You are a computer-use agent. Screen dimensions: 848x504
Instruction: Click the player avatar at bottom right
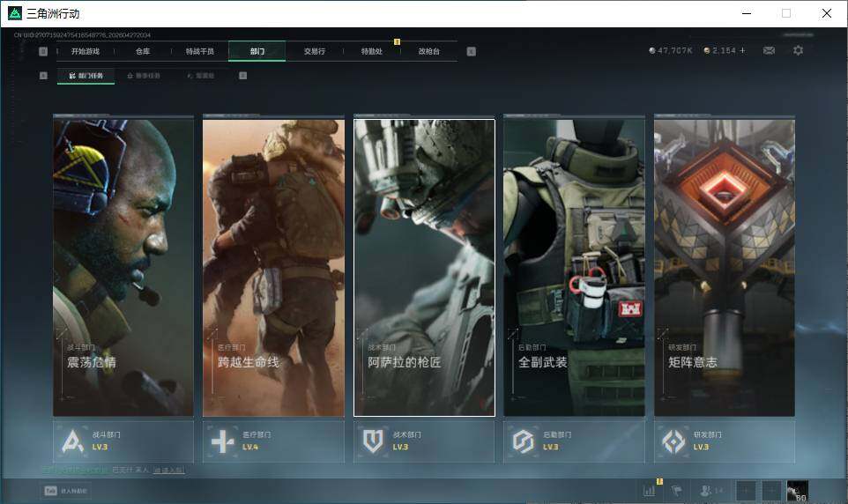797,491
